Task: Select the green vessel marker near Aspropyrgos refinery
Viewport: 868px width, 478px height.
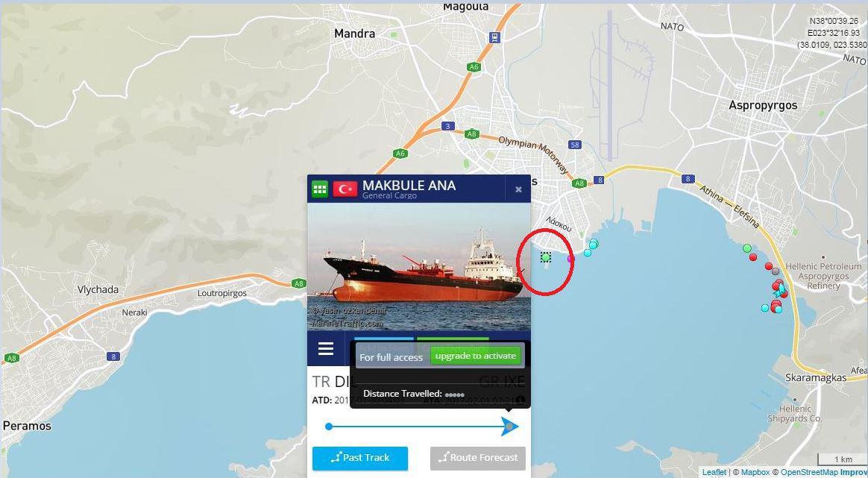Action: click(x=746, y=248)
